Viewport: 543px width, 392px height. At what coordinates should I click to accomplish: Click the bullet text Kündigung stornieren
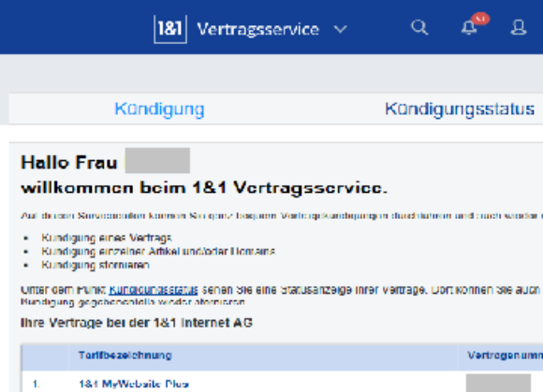(x=95, y=265)
